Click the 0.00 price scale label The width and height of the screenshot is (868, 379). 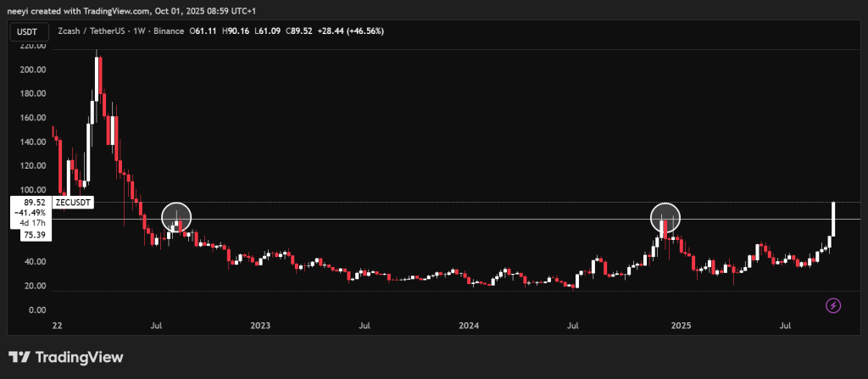tap(37, 310)
